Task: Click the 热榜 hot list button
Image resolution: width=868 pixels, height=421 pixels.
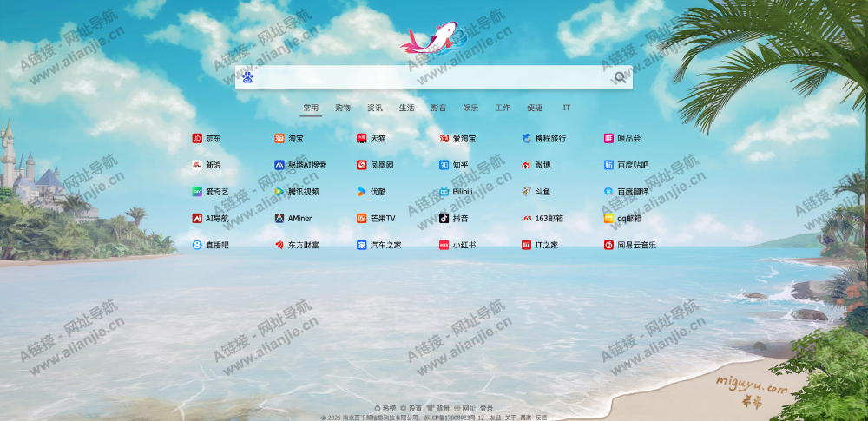Action: (385, 408)
